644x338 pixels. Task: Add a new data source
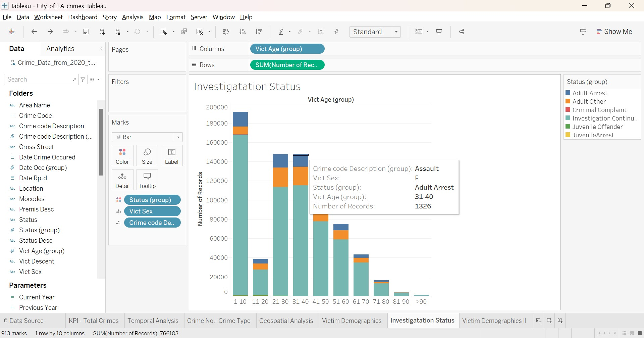(x=102, y=32)
